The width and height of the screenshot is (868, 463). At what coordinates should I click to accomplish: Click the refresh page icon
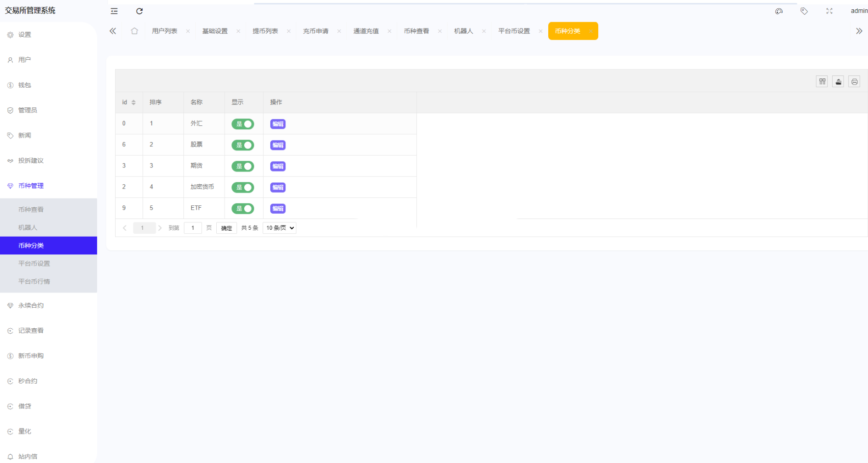tap(139, 11)
